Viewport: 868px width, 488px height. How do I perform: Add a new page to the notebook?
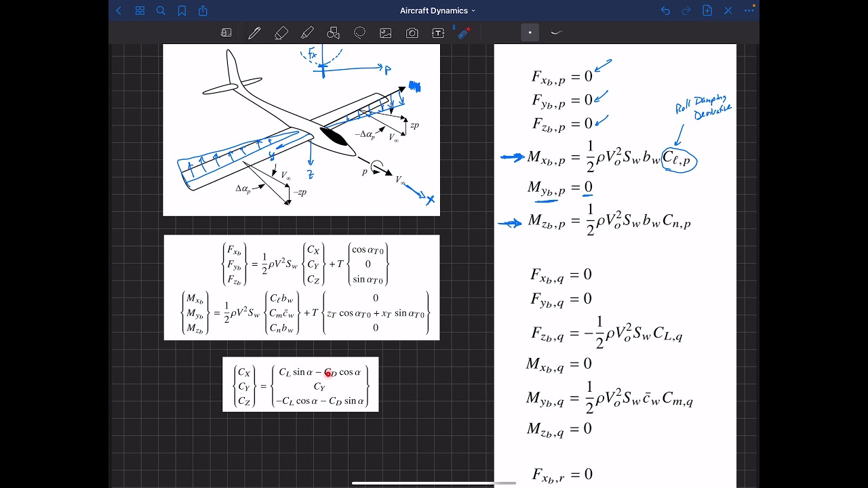click(707, 11)
